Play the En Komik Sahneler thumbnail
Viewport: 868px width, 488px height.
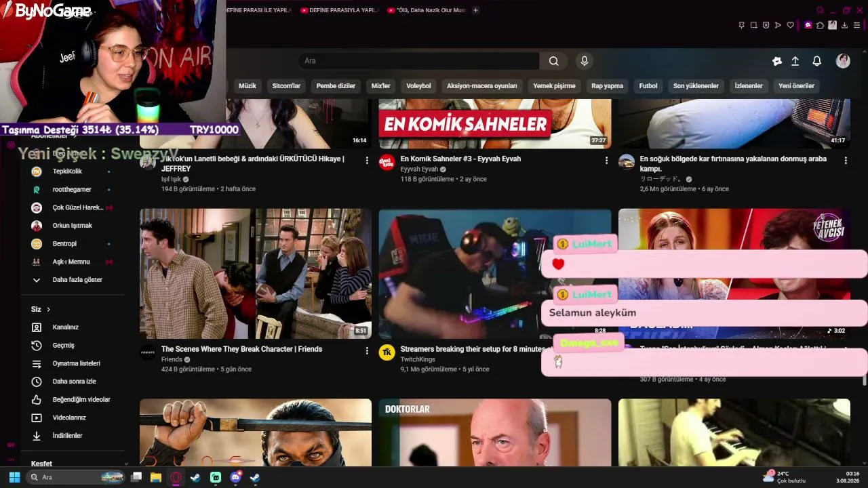pyautogui.click(x=495, y=124)
